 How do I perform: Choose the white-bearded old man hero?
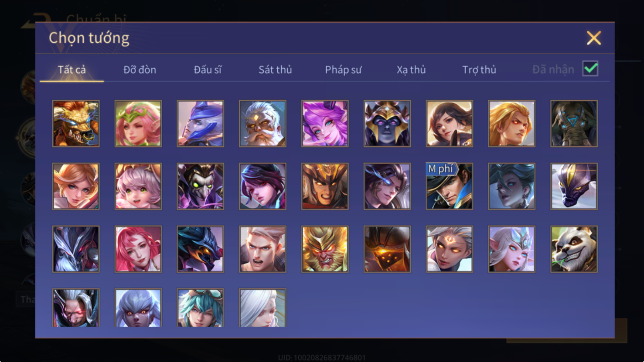point(262,124)
